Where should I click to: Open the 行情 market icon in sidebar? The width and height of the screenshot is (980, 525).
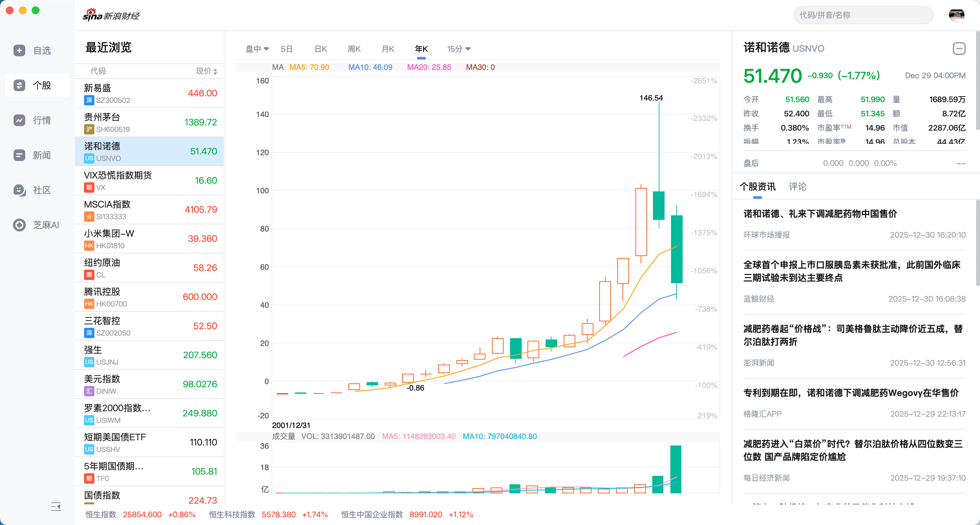tap(19, 120)
